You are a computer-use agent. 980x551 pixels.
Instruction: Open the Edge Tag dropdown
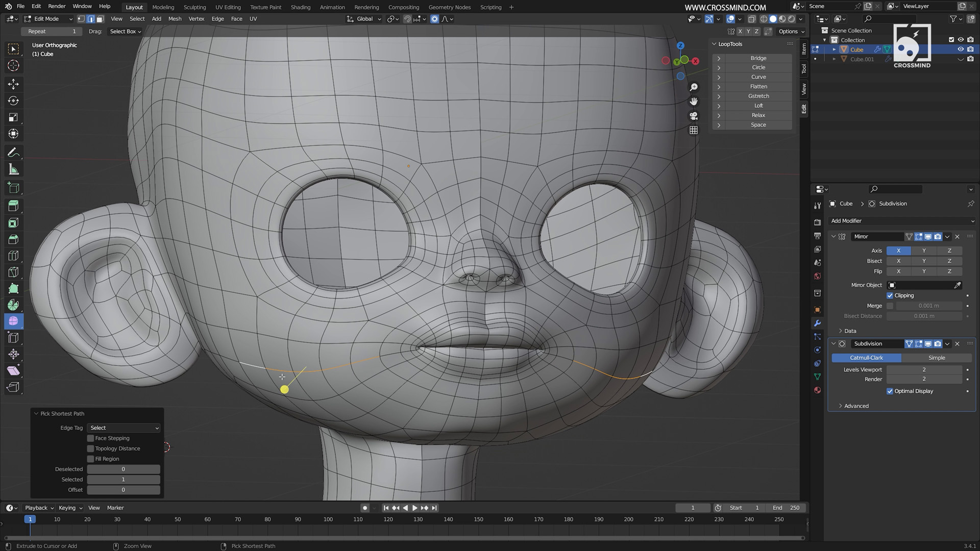click(x=124, y=428)
